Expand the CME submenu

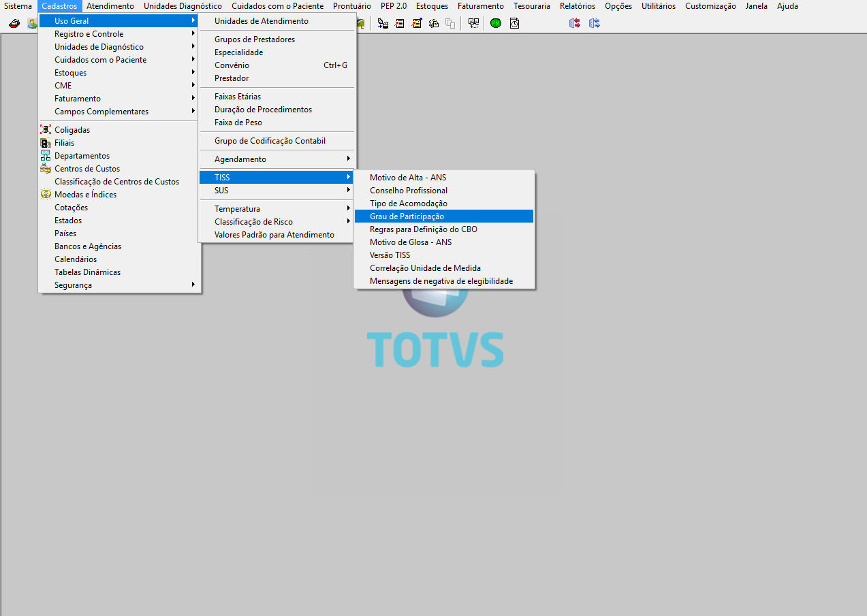(x=119, y=86)
